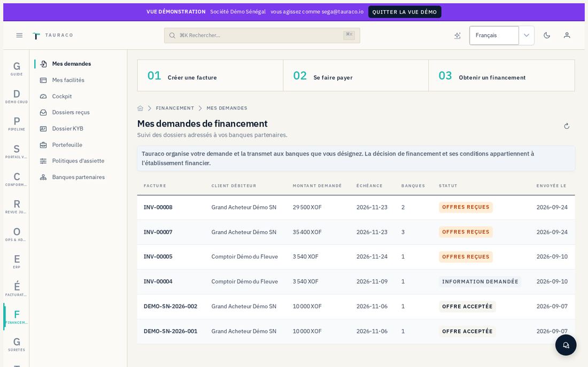Screen dimensions: 588x367
Task: Select the Financement module
Action: pos(17,317)
